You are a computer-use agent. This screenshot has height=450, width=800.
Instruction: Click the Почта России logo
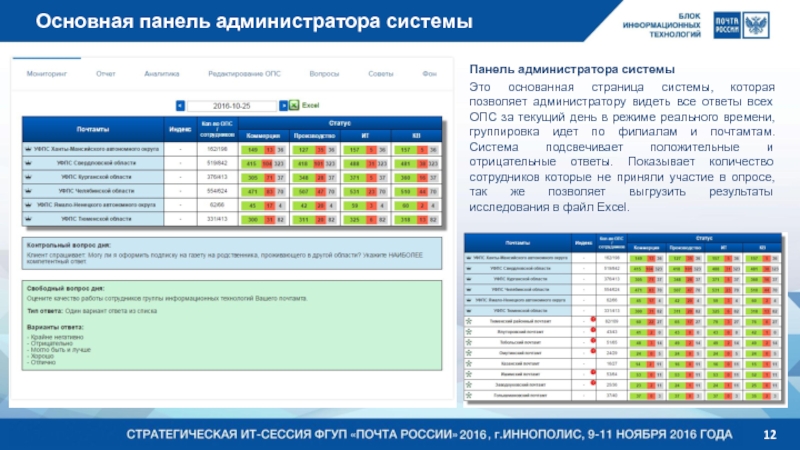pos(727,25)
